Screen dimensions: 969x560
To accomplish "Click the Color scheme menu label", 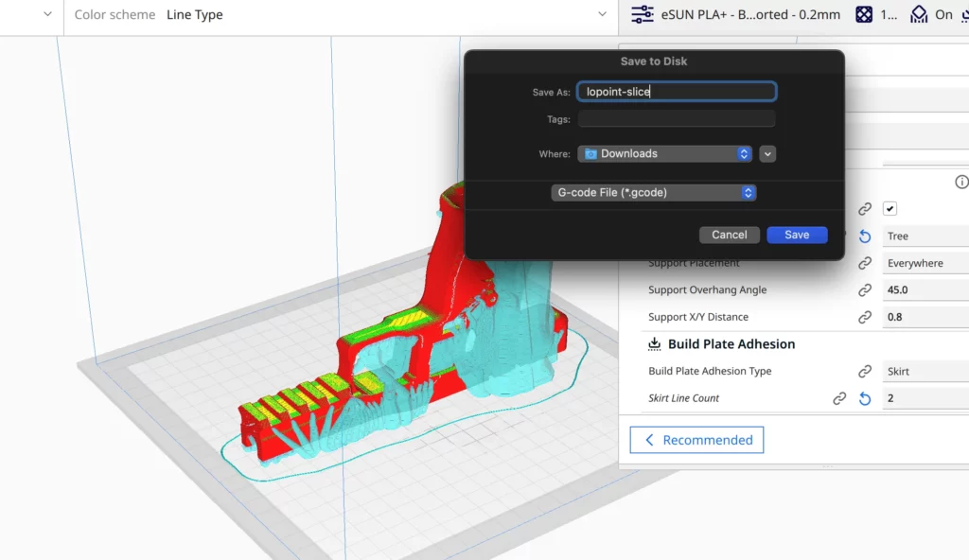I will coord(114,14).
